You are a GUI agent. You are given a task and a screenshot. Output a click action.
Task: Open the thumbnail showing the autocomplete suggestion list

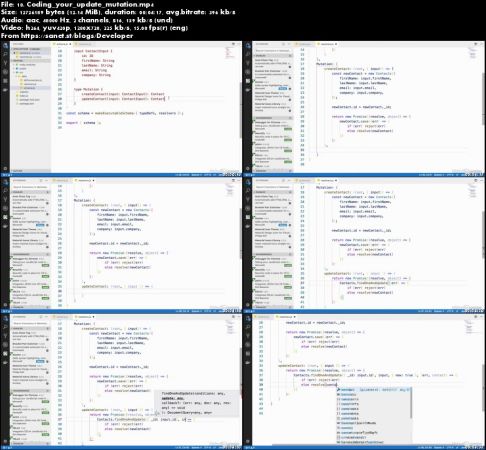click(x=364, y=381)
